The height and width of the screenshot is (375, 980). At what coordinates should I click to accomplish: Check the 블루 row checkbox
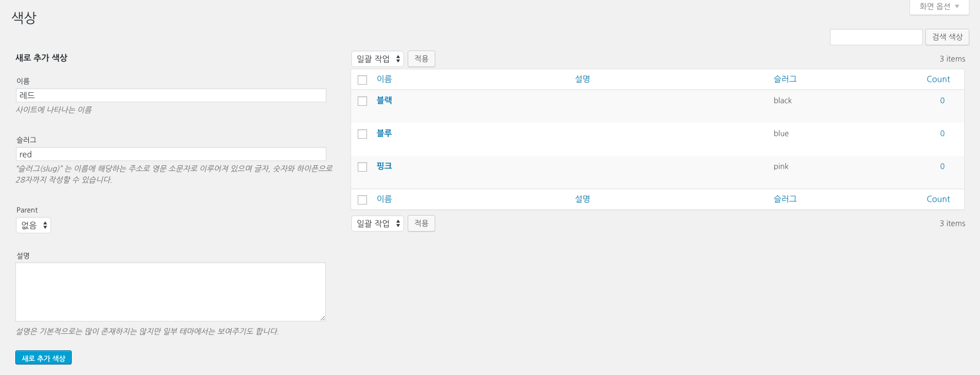point(362,134)
